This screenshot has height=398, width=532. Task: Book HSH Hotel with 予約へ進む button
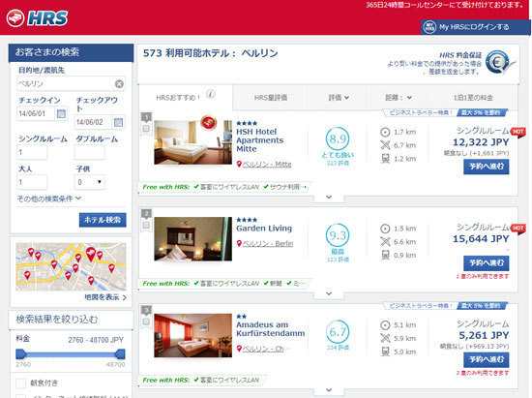pyautogui.click(x=487, y=167)
